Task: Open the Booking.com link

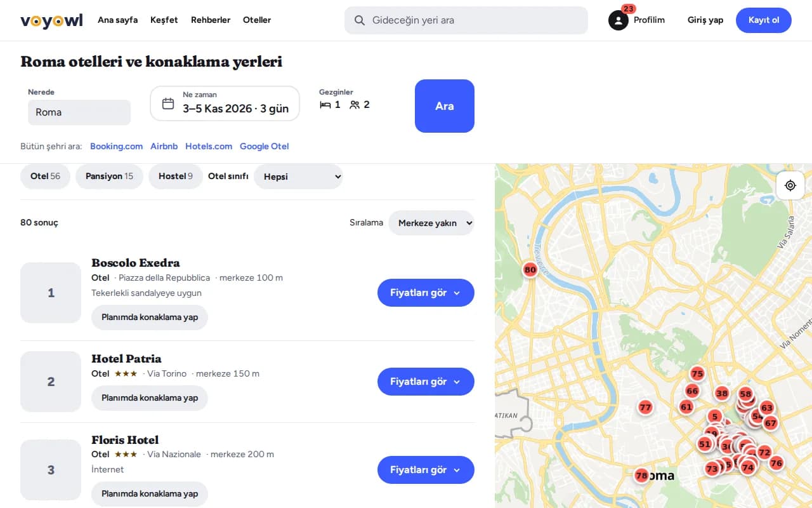Action: coord(116,146)
